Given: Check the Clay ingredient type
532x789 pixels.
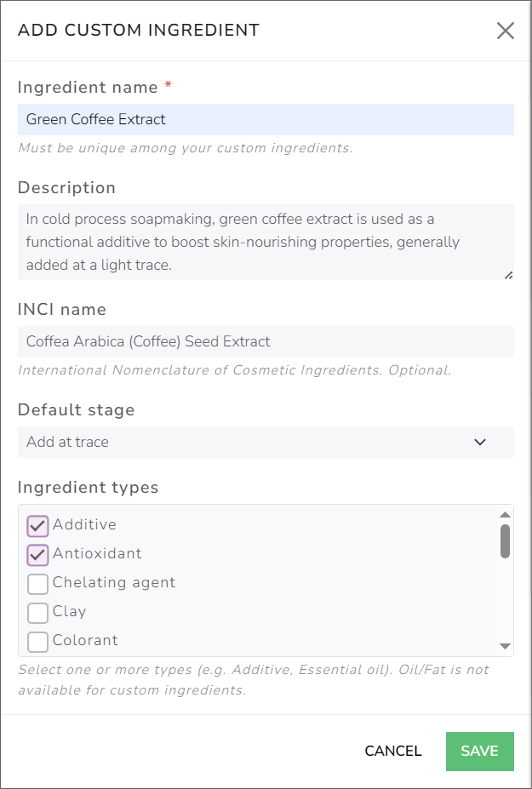Looking at the screenshot, I should [37, 613].
